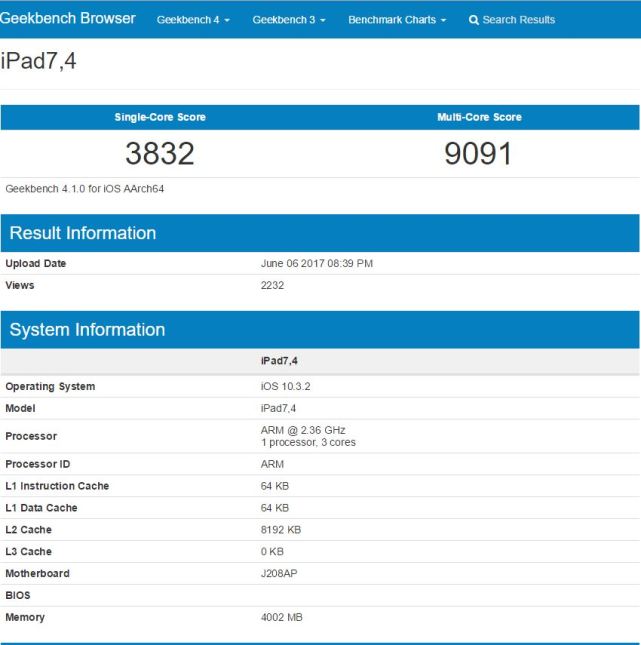Select the bold iPad7,4 table column header
This screenshot has height=645, width=641.
pos(279,361)
